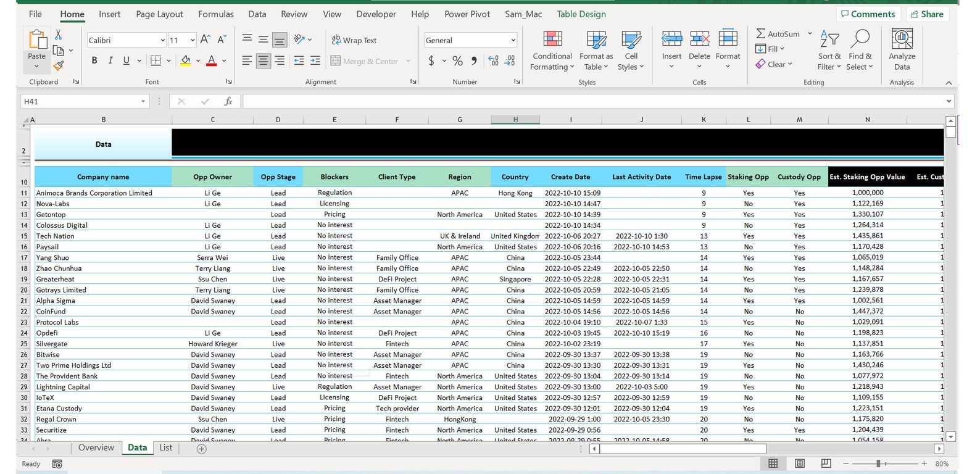Click Merge & Center button
Viewport: 980px width, 474px height.
(365, 61)
